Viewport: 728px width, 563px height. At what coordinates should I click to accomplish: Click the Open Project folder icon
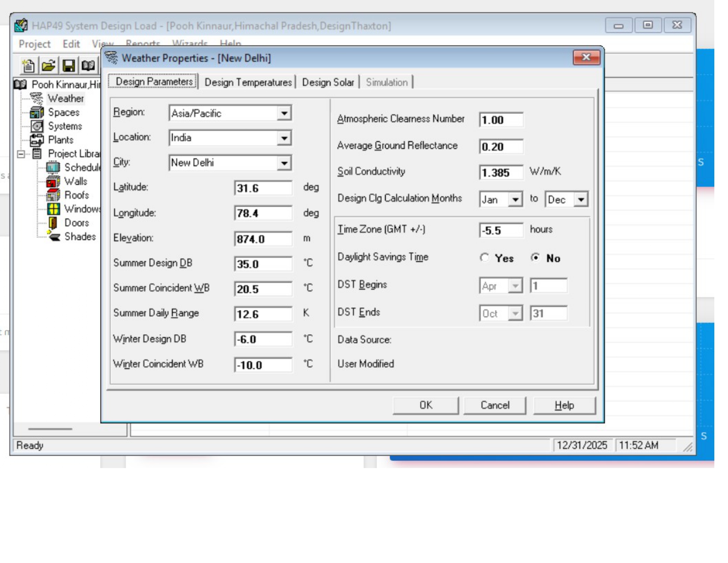[x=49, y=66]
